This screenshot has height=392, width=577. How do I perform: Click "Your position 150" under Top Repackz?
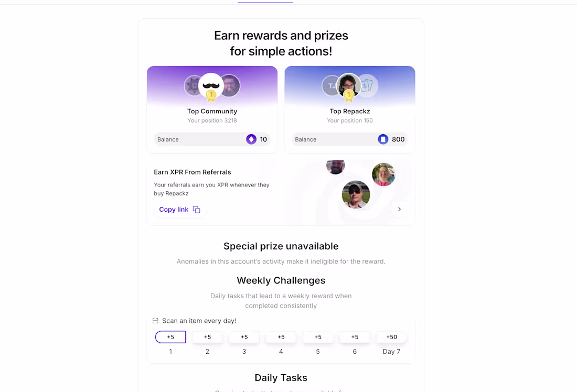point(350,120)
